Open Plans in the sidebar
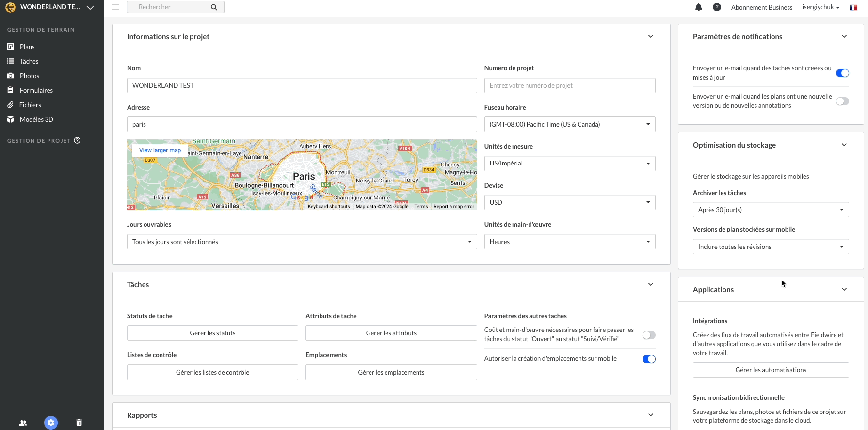This screenshot has width=868, height=430. (27, 47)
